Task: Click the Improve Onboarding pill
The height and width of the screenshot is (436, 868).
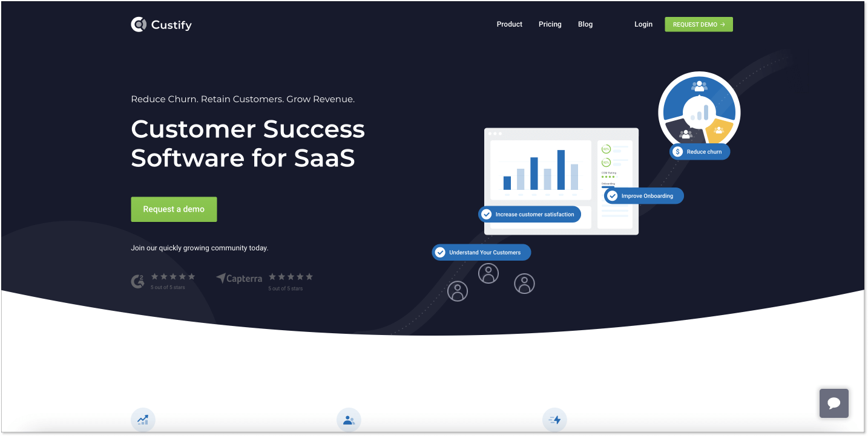Action: [643, 196]
